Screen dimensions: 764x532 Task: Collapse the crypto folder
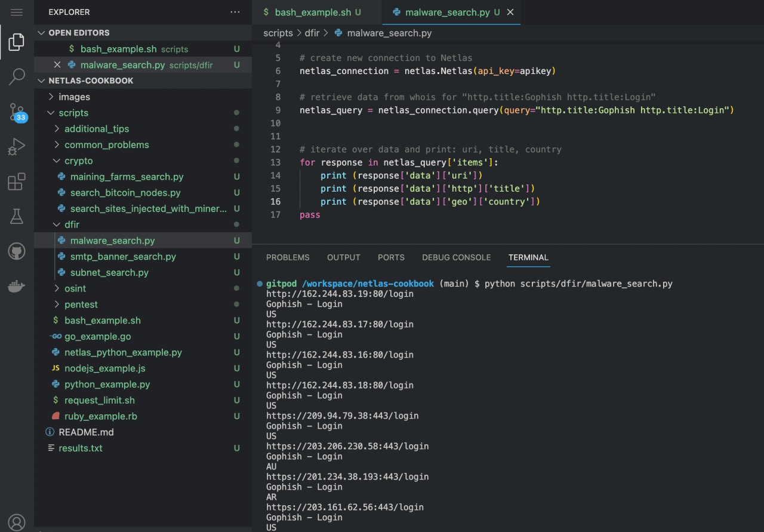143,161
